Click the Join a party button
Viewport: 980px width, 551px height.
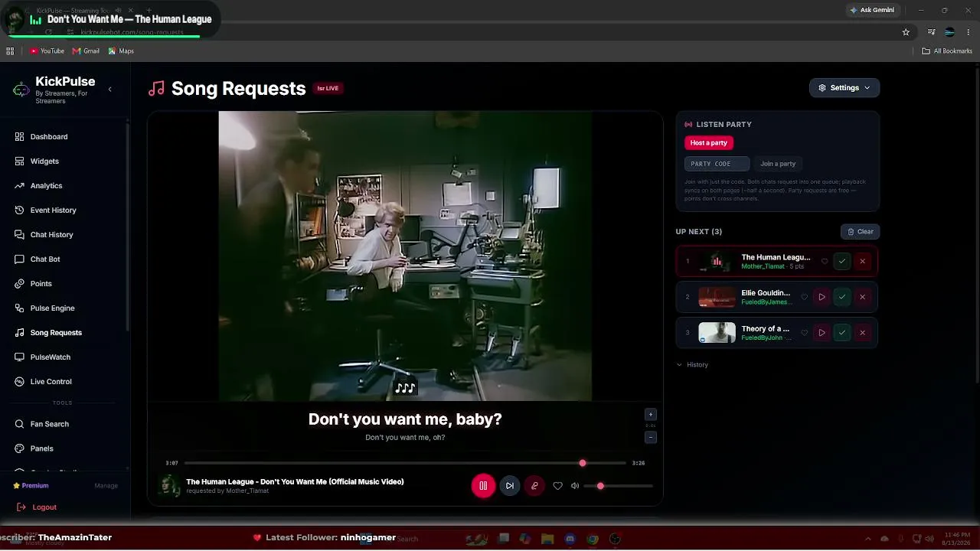click(778, 164)
